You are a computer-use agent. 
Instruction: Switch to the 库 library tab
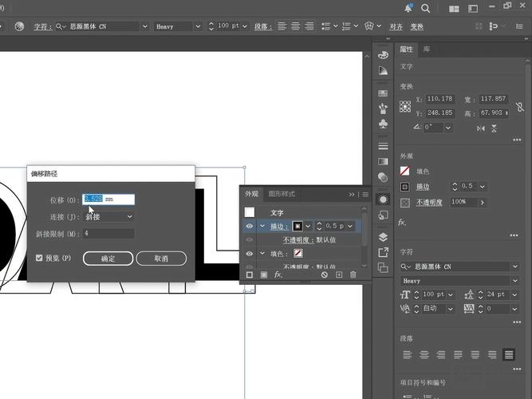[427, 49]
